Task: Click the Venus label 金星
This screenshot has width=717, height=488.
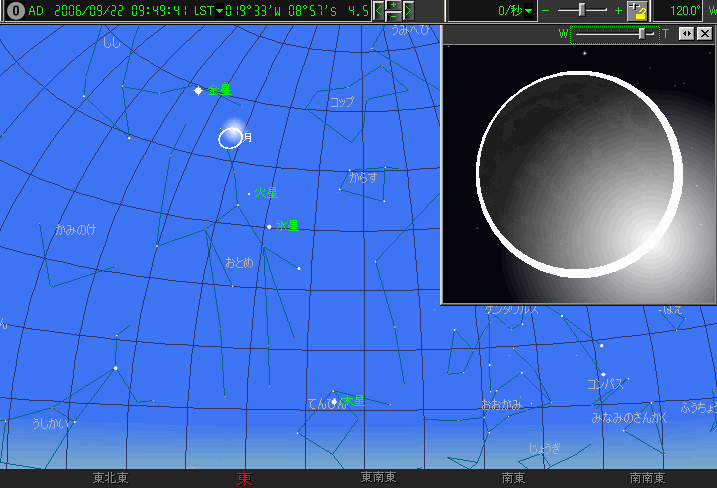Action: pyautogui.click(x=219, y=90)
